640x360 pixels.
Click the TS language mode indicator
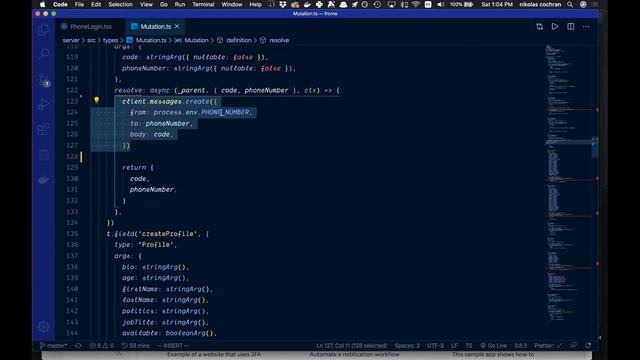(469, 346)
